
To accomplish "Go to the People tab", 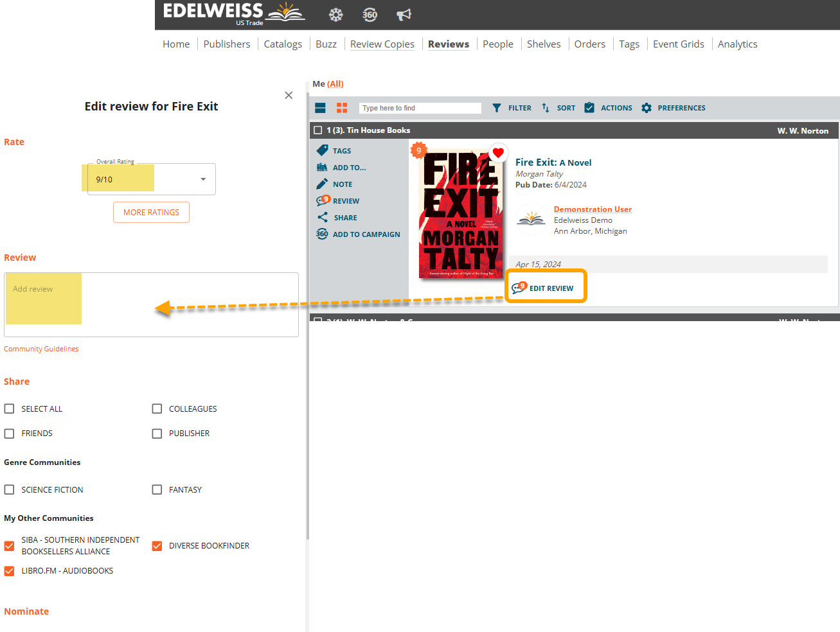I will pyautogui.click(x=498, y=44).
